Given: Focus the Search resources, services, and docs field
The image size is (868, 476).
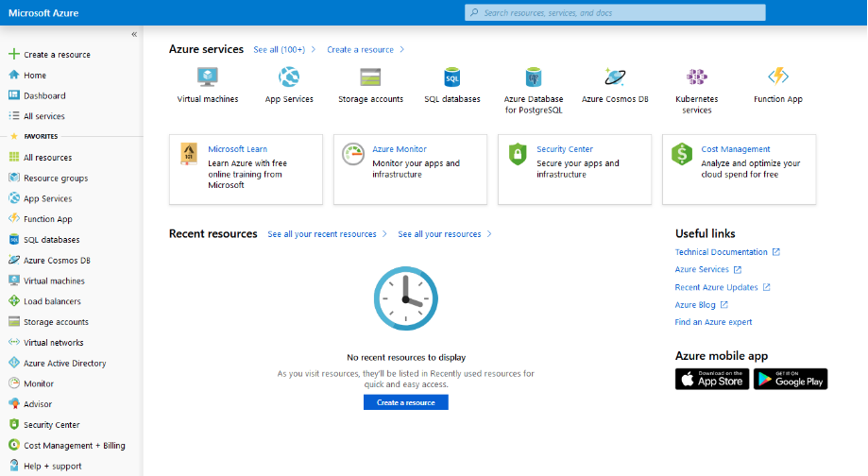Looking at the screenshot, I should (615, 12).
